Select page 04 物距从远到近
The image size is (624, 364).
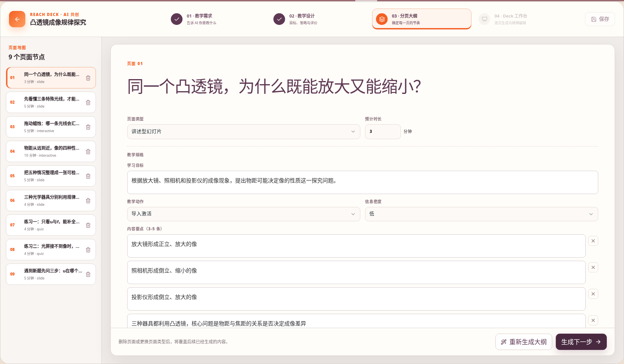point(51,152)
